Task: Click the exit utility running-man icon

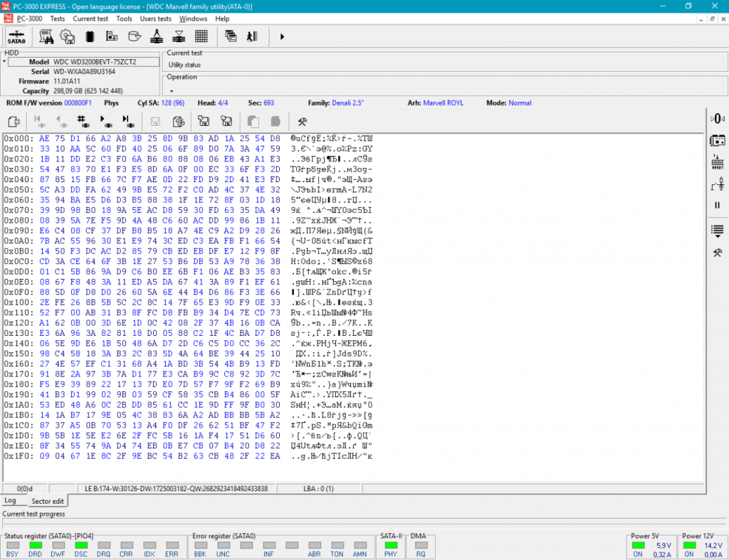Action: coord(251,36)
